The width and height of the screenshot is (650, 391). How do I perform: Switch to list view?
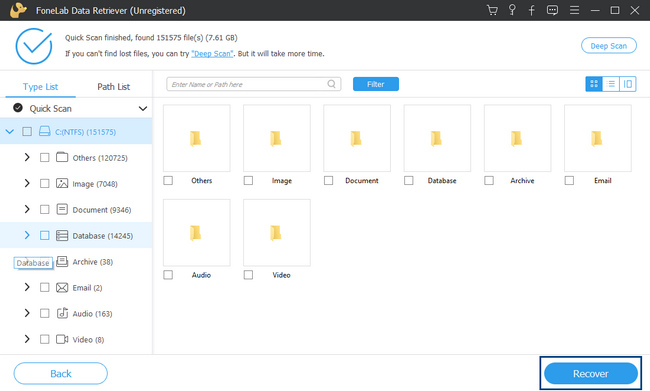point(611,84)
